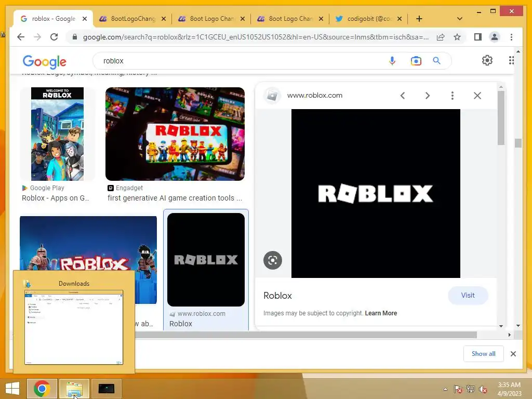Viewport: 532px width, 399px height.
Task: Click first generative AI game creation caption
Action: [175, 198]
